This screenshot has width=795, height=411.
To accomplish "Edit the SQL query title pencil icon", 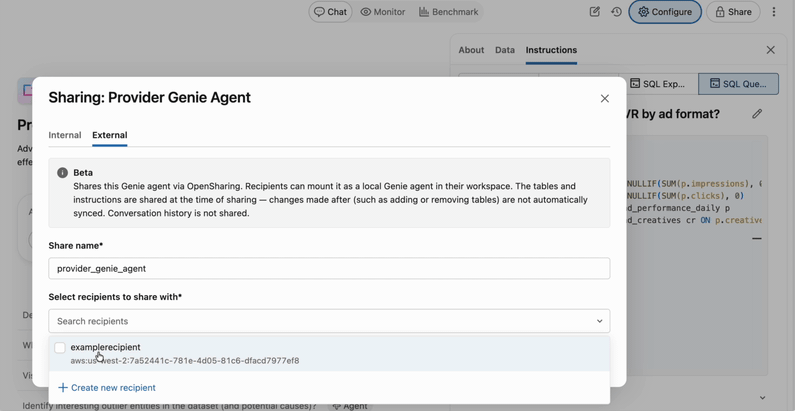I will pyautogui.click(x=756, y=114).
